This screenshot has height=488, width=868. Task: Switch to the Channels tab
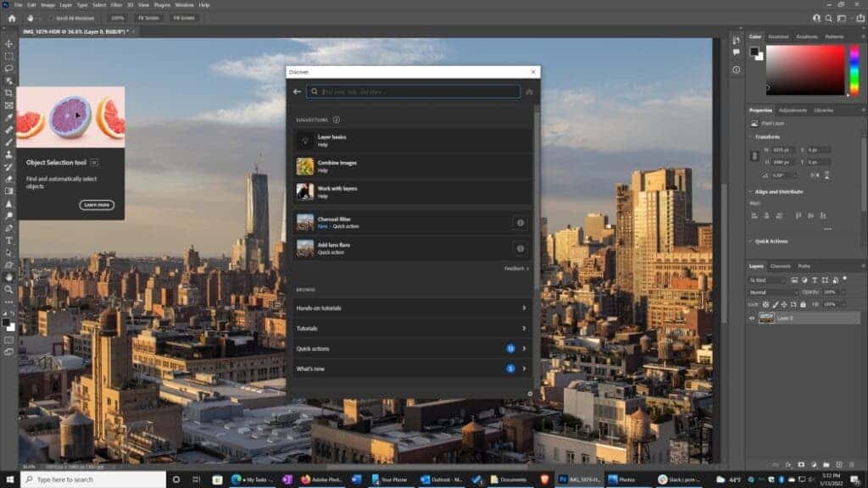pos(780,266)
